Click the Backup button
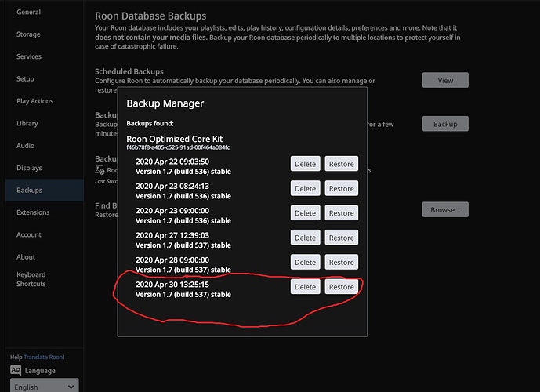 (445, 124)
